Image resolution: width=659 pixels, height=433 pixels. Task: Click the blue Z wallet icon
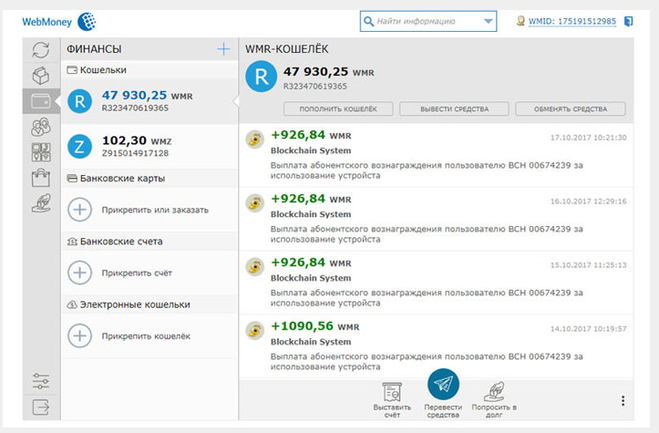pos(79,146)
